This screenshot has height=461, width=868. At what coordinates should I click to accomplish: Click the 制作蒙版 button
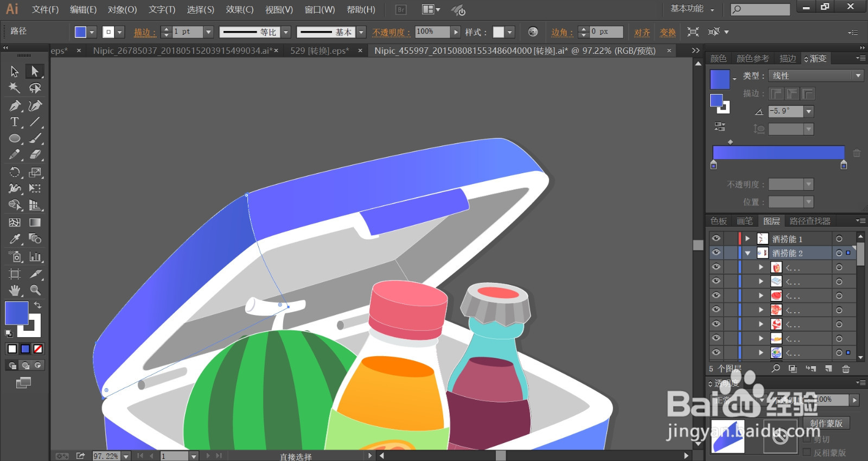coord(826,423)
